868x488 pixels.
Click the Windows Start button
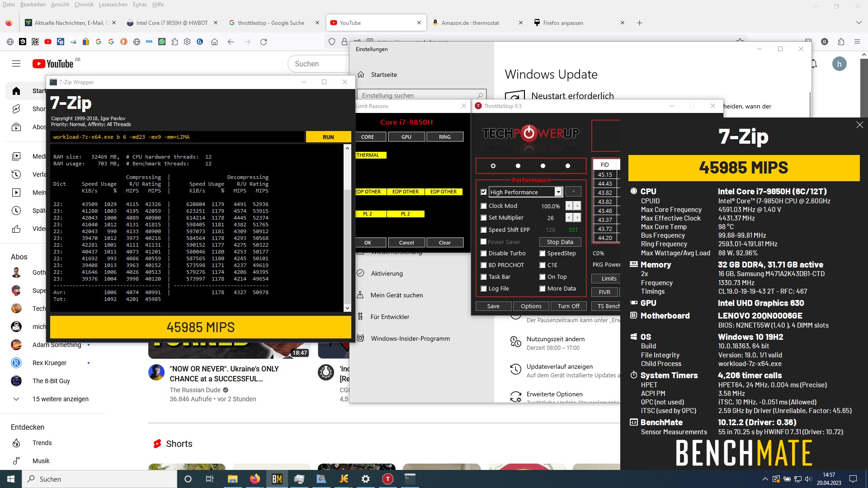coord(11,479)
